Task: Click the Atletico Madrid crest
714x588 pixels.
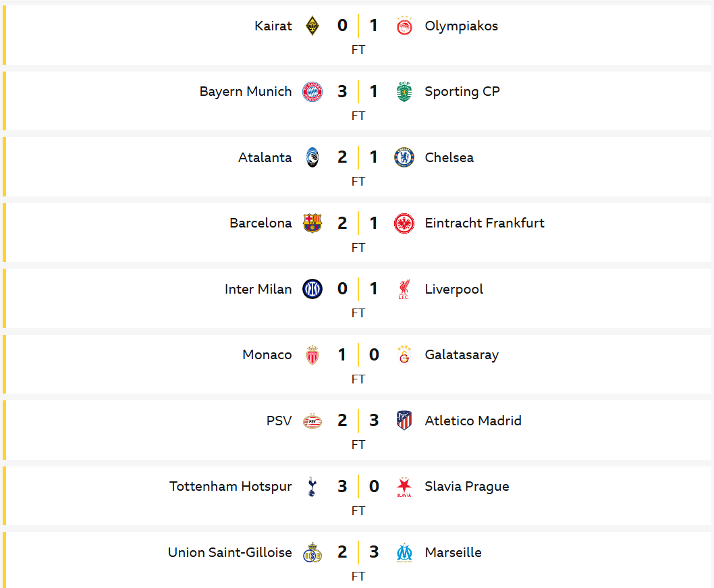Action: 404,421
